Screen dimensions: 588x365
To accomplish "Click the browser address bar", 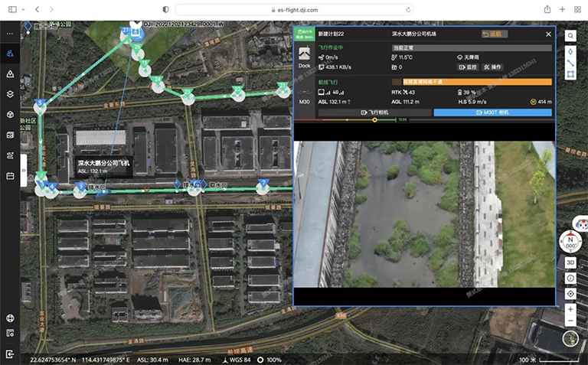I will click(294, 10).
